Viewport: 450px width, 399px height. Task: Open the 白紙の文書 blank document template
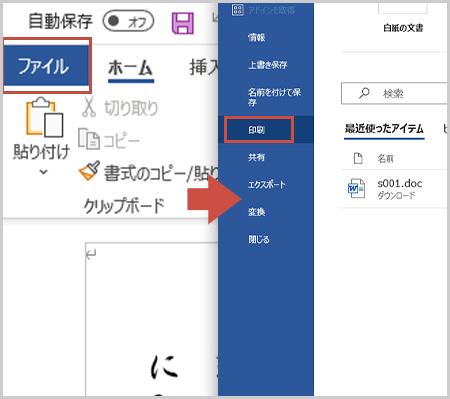tap(403, 28)
